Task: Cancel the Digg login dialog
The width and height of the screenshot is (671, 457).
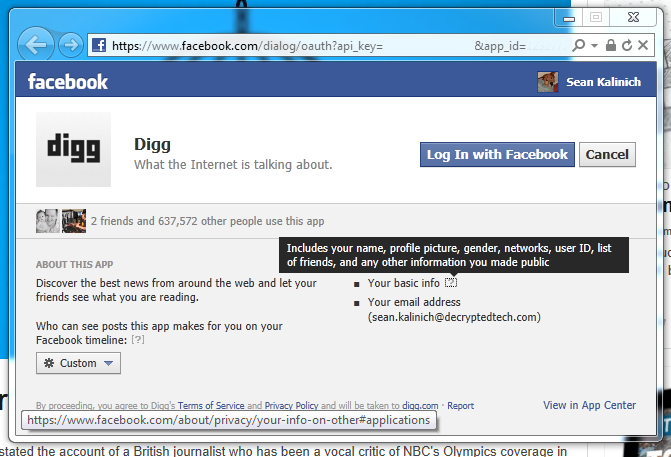Action: (607, 154)
